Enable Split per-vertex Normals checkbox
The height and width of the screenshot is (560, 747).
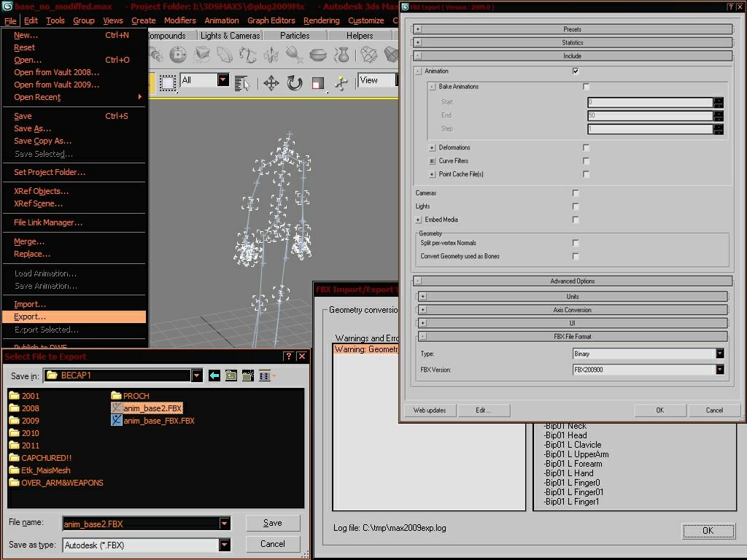point(576,243)
